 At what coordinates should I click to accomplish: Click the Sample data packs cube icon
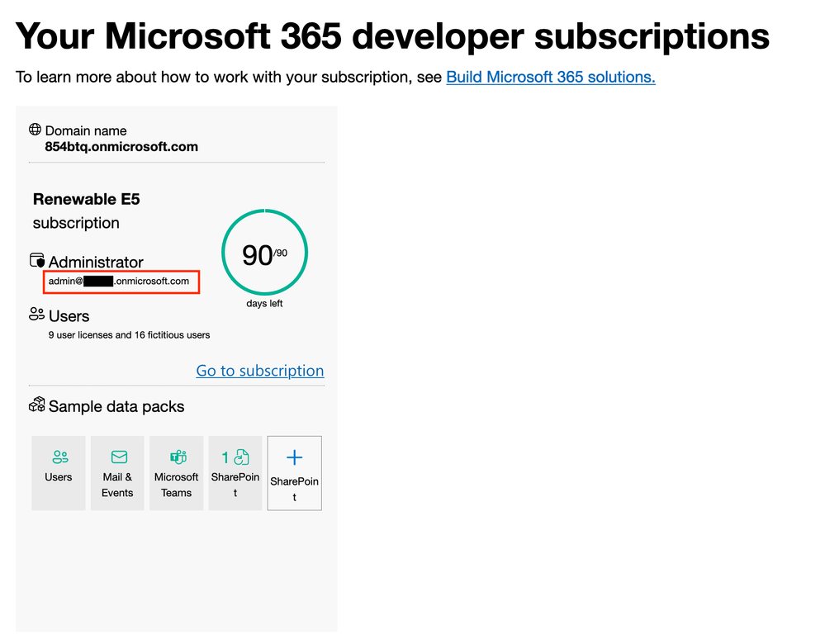(x=37, y=405)
